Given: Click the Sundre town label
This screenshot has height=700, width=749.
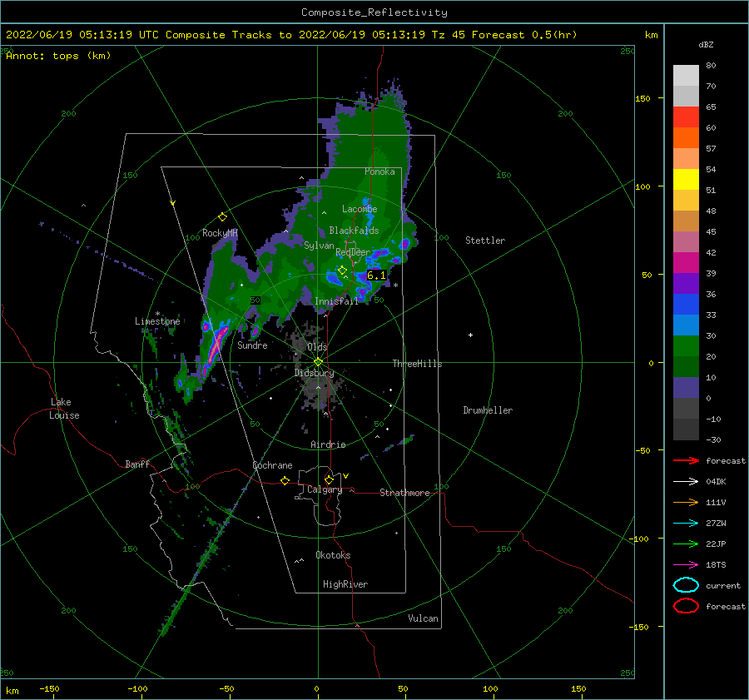Looking at the screenshot, I should point(252,345).
